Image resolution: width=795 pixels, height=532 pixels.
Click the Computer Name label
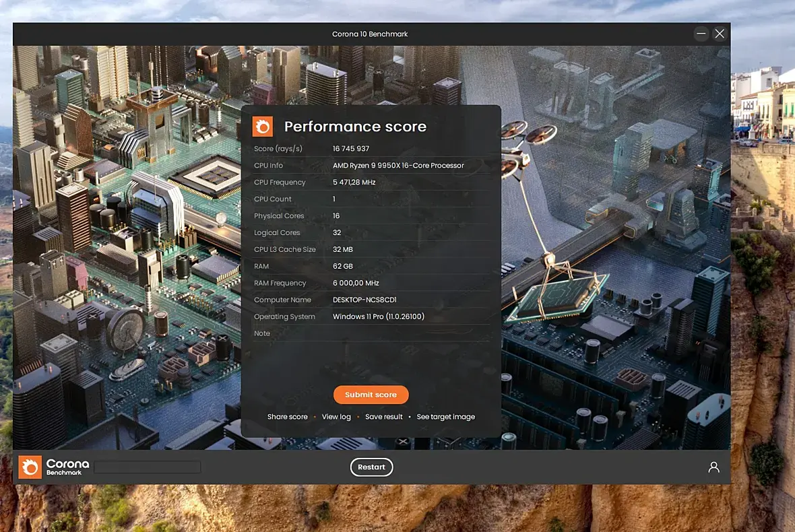point(282,300)
